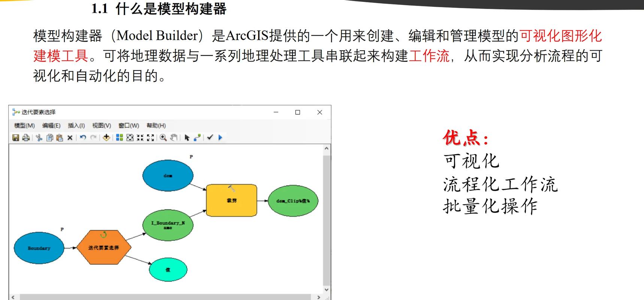Viewport: 644px width, 300px height.
Task: Open the 模型(M) menu
Action: coord(24,126)
